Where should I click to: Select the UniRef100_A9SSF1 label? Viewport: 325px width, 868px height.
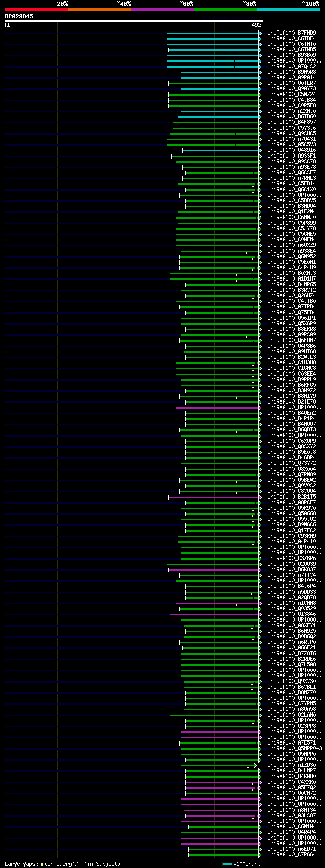click(x=291, y=156)
